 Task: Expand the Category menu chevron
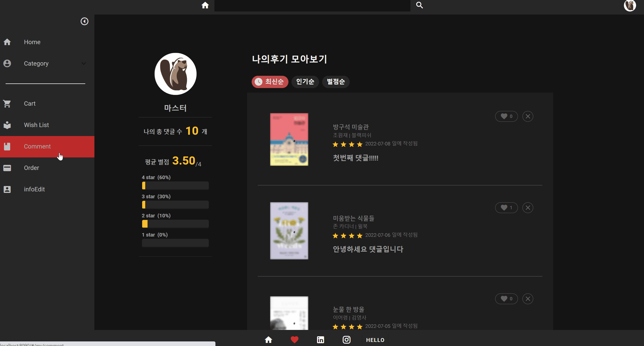(83, 64)
